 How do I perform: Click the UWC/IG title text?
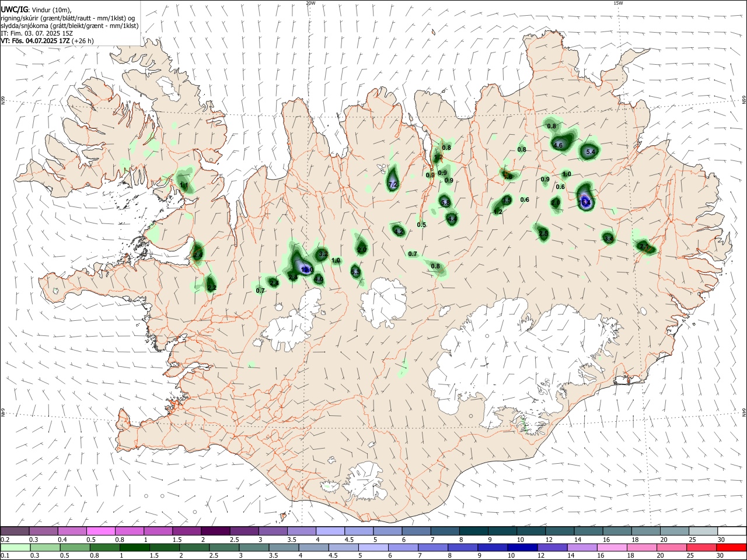[x=13, y=9]
